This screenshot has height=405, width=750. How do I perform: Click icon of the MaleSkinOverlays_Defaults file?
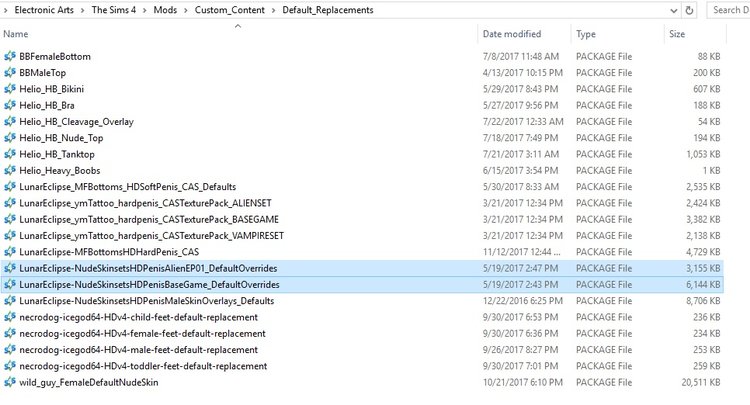coord(10,301)
